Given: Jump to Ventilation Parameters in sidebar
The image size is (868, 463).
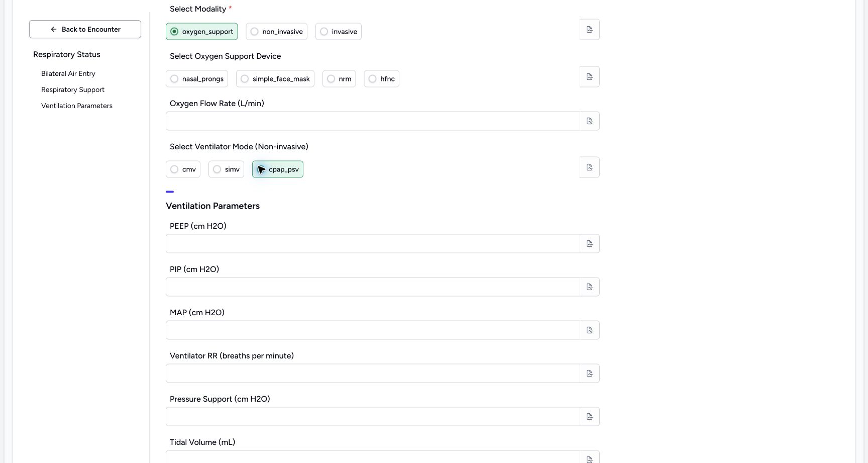Looking at the screenshot, I should coord(77,106).
